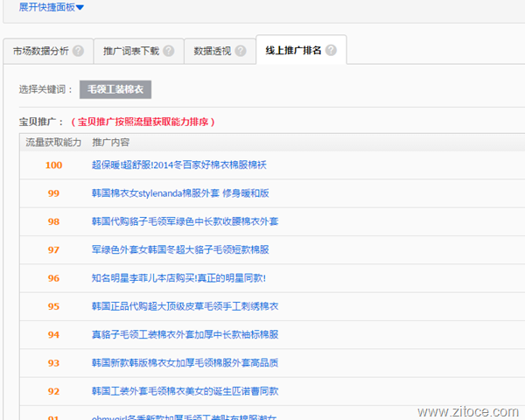Click help icon beside 市场数据分析 tab
This screenshot has width=525, height=420.
click(x=79, y=51)
